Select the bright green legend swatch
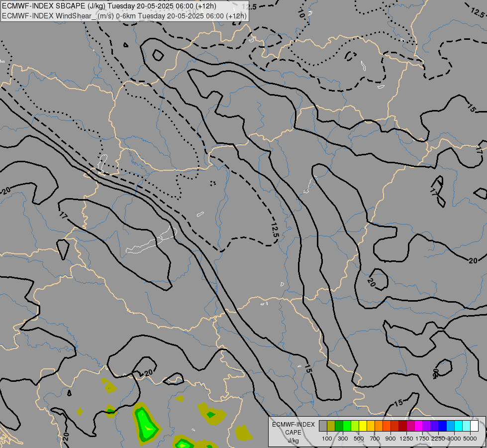487x448 pixels. [347, 426]
